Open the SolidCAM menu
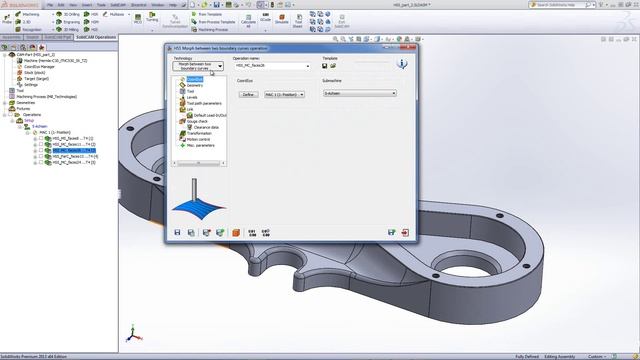 (118, 5)
